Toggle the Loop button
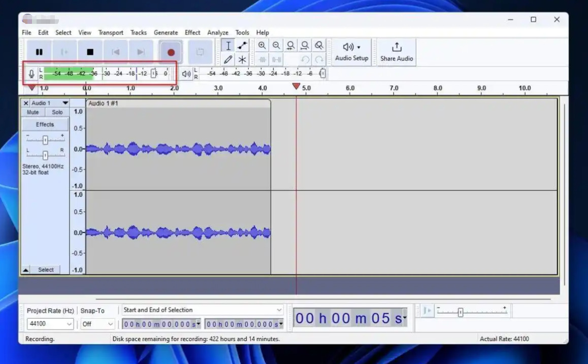This screenshot has width=588, height=364. (x=200, y=52)
